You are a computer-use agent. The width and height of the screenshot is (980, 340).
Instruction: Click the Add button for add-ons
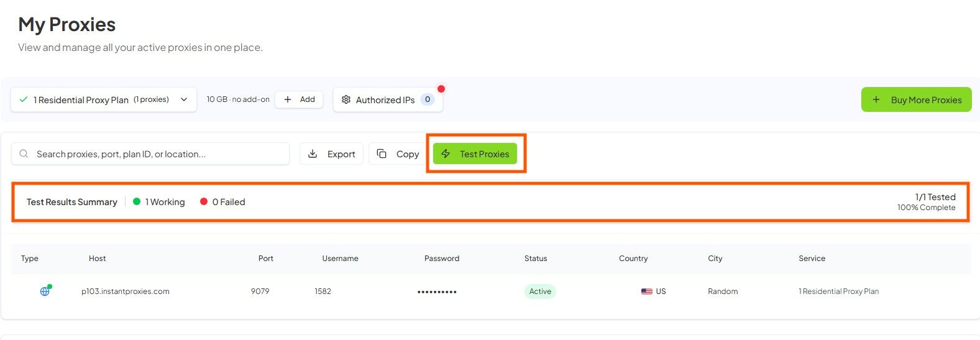(299, 99)
